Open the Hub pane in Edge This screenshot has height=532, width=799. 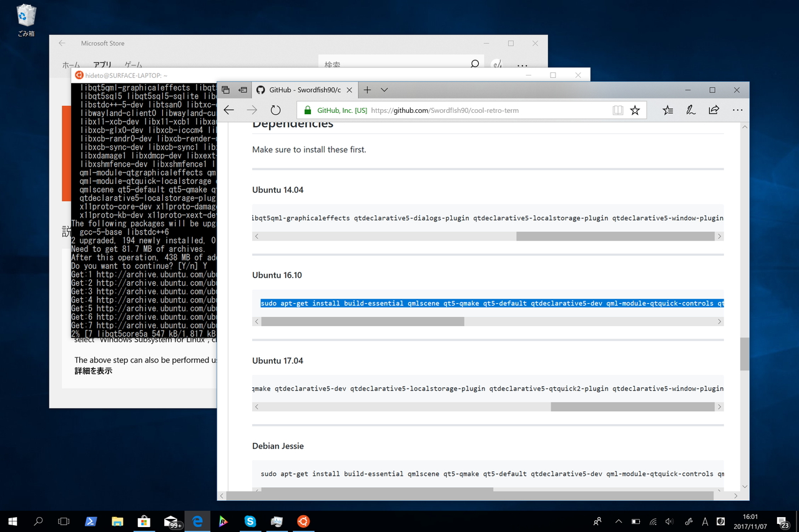pos(667,110)
